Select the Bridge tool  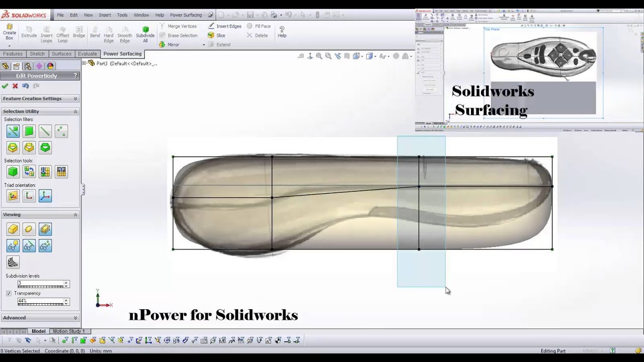pyautogui.click(x=79, y=32)
